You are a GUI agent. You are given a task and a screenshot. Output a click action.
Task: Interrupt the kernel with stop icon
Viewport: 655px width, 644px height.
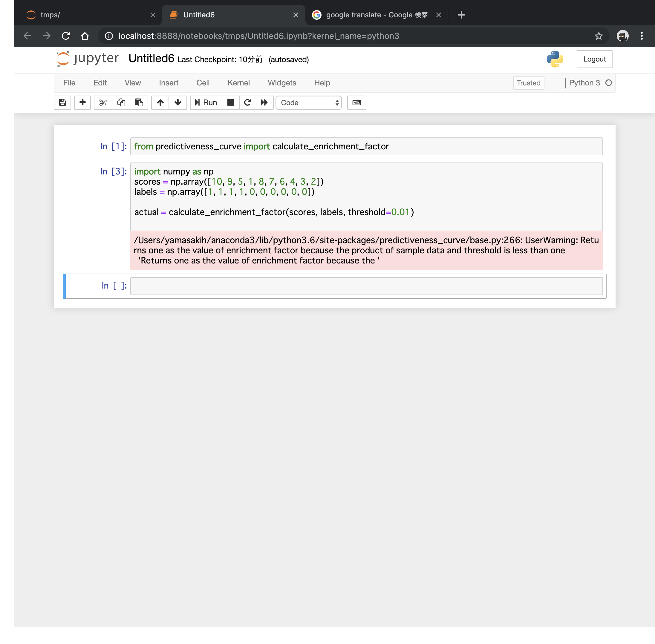pyautogui.click(x=230, y=102)
